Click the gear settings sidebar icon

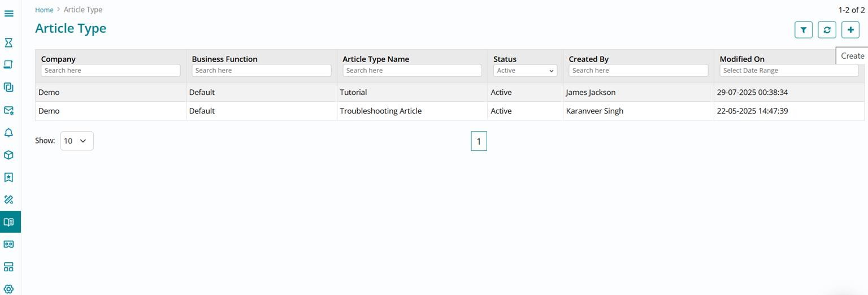(x=8, y=289)
